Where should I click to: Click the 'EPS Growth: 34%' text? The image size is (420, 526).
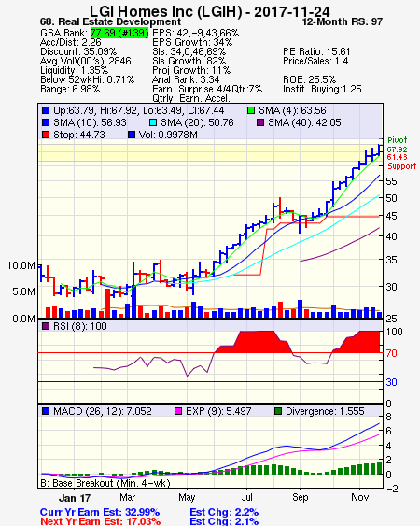point(192,42)
